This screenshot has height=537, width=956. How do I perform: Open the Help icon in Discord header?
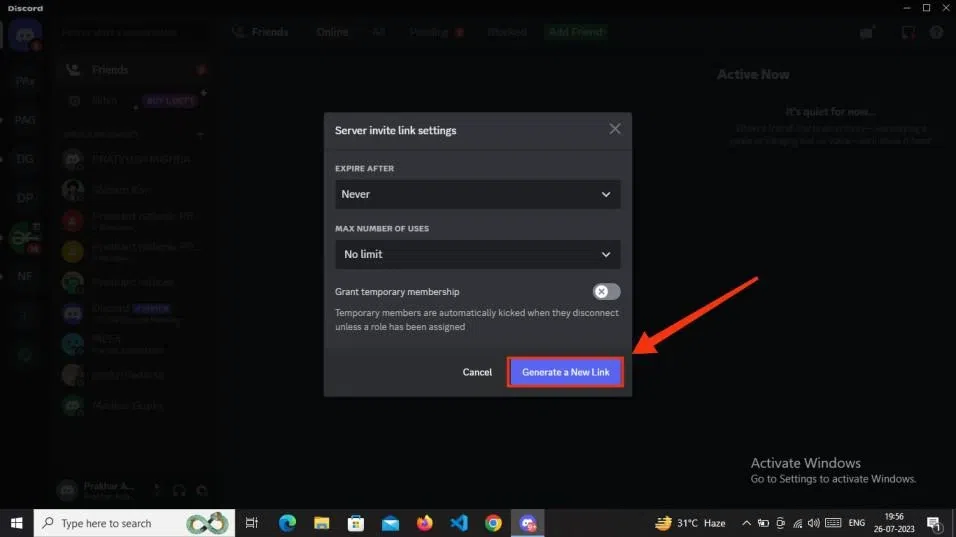click(x=936, y=32)
